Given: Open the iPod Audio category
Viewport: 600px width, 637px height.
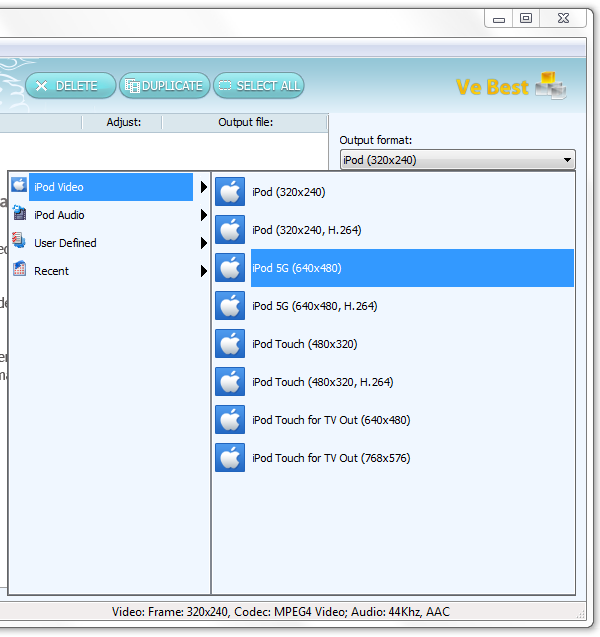Looking at the screenshot, I should [110, 215].
